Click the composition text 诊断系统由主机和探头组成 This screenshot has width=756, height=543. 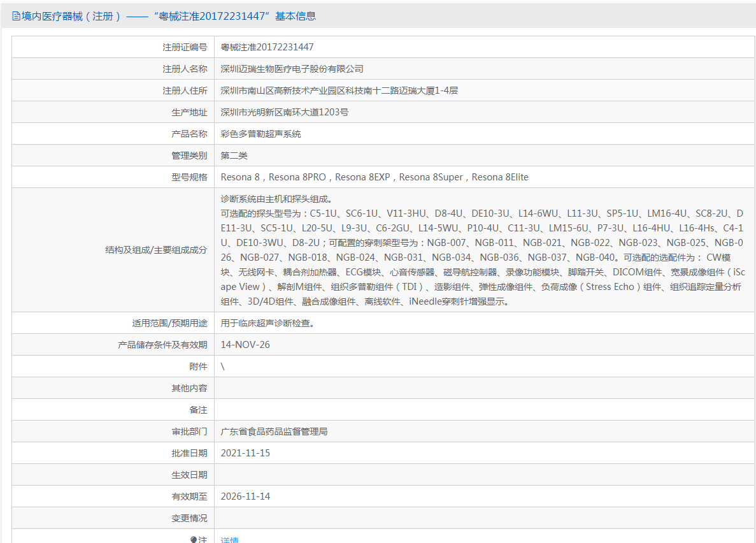click(x=276, y=199)
